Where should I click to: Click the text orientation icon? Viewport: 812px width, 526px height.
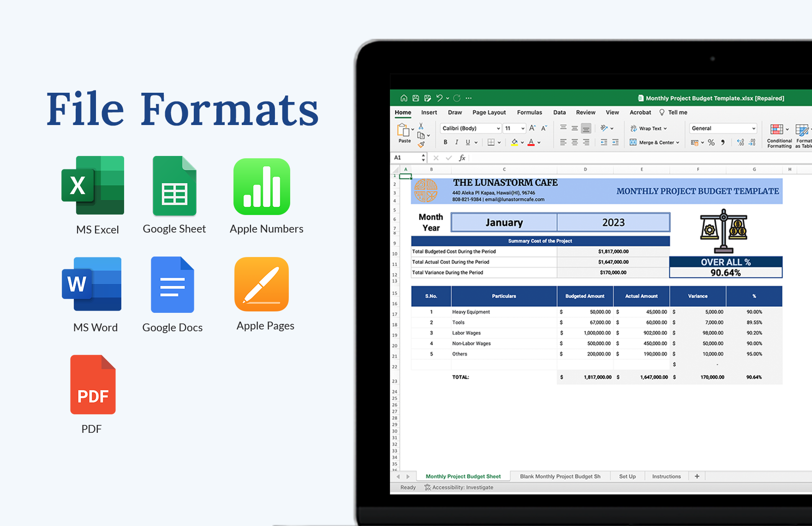pos(604,128)
